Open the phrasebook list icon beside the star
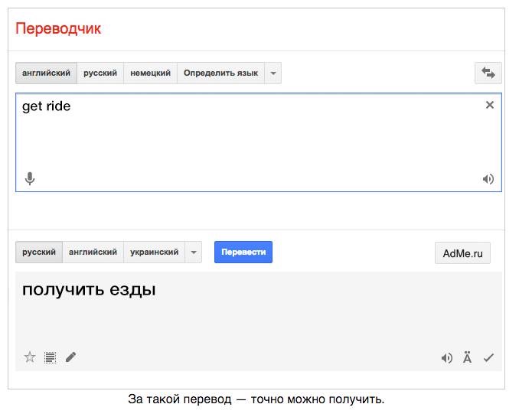 click(x=51, y=357)
